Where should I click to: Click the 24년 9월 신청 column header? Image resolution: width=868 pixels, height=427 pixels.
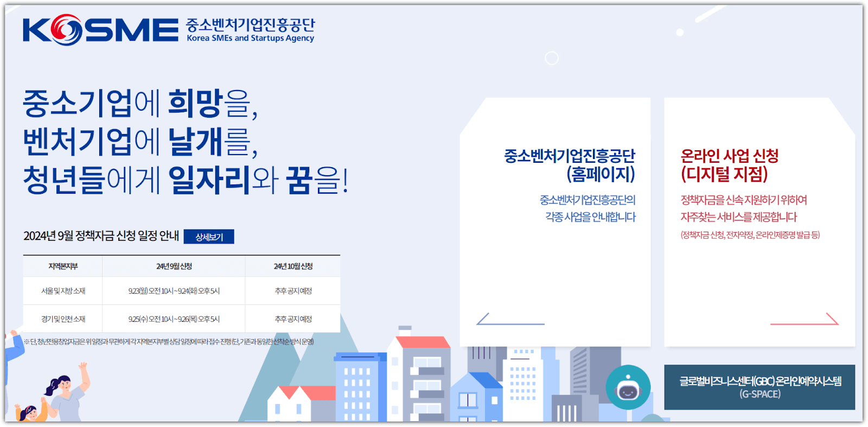pyautogui.click(x=174, y=266)
